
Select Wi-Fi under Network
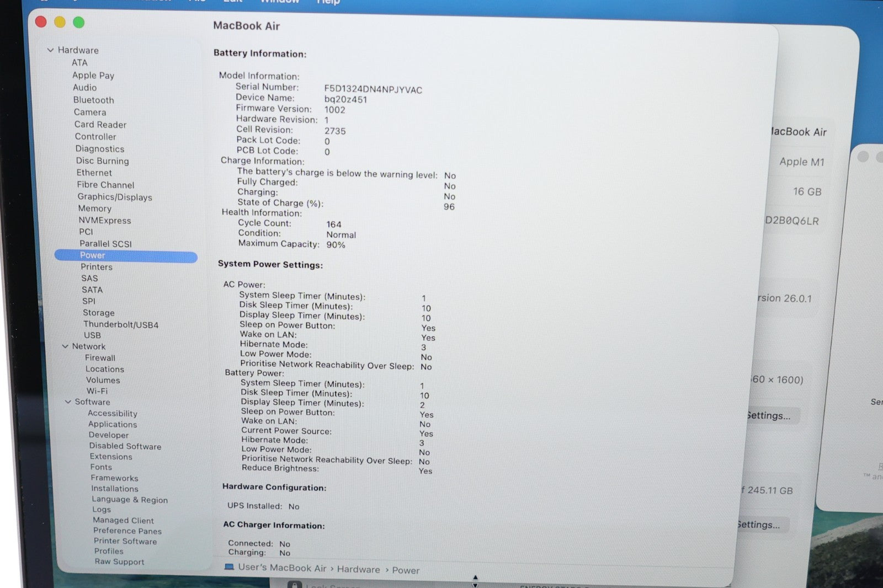point(97,391)
